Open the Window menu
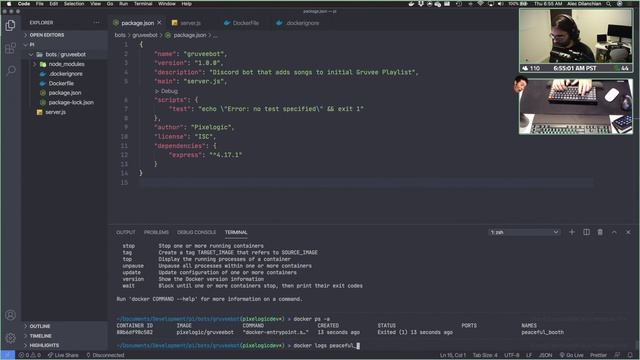The image size is (640, 360). coord(167,4)
